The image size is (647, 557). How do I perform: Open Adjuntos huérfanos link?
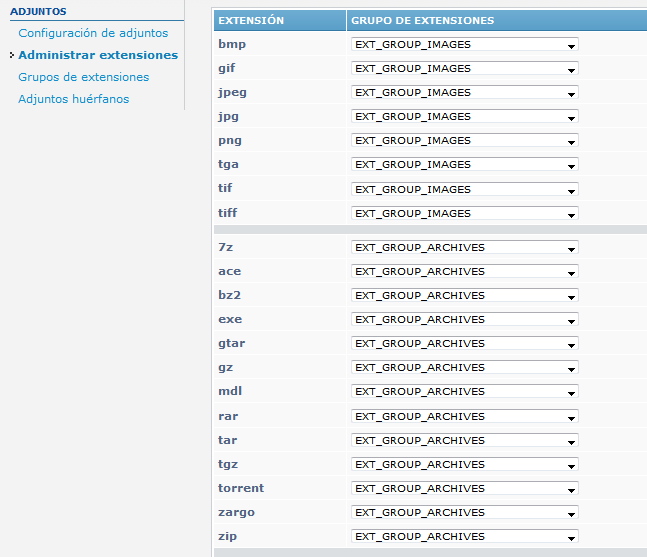[x=73, y=99]
